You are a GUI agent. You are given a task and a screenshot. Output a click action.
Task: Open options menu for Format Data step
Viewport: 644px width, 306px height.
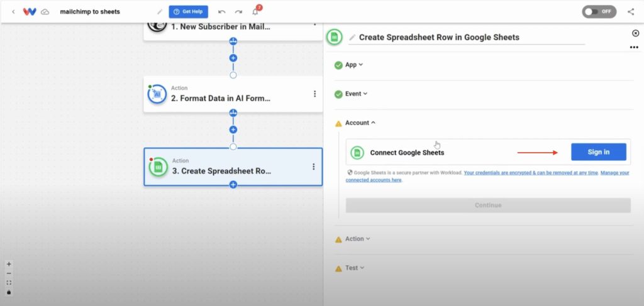tap(314, 94)
